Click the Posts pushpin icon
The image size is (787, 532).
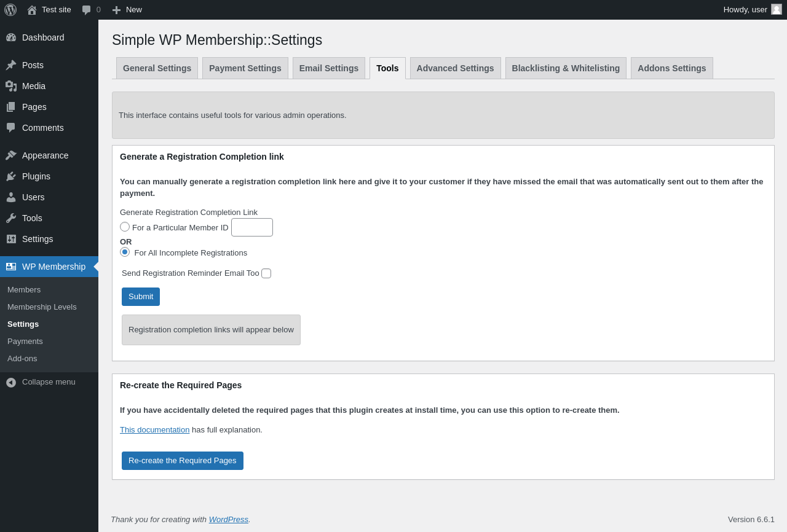[11, 65]
